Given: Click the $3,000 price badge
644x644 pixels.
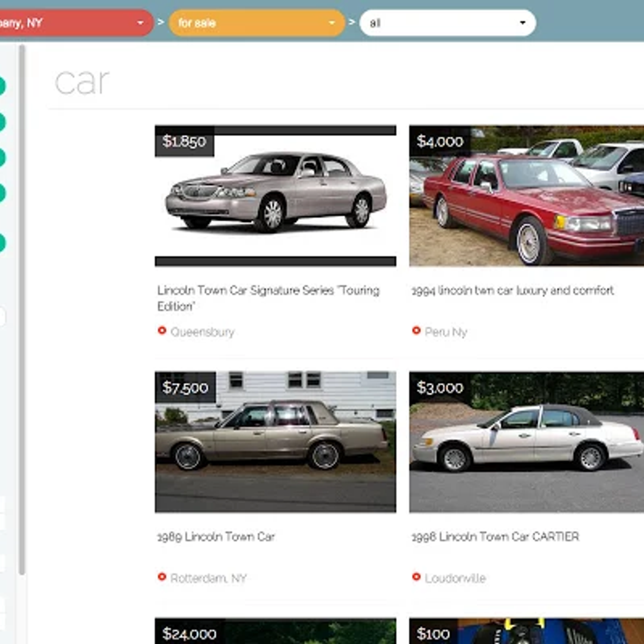Looking at the screenshot, I should [x=440, y=387].
